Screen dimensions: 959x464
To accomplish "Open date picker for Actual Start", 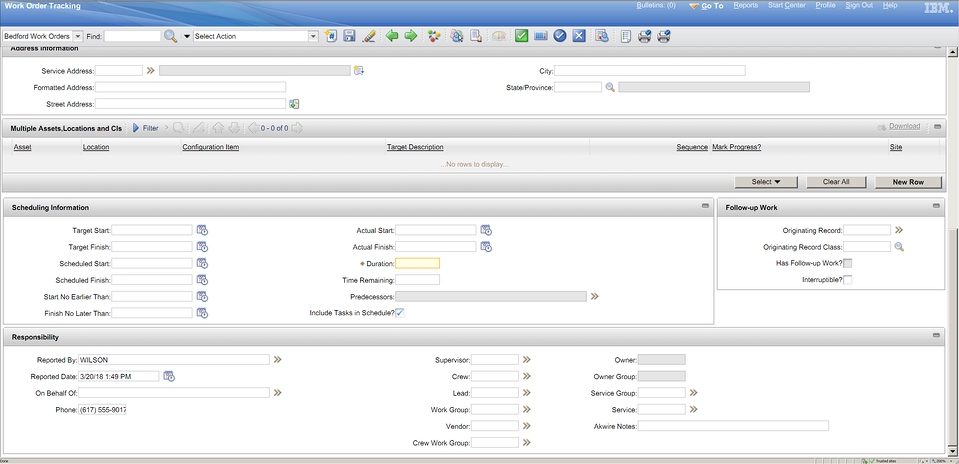I will (486, 230).
